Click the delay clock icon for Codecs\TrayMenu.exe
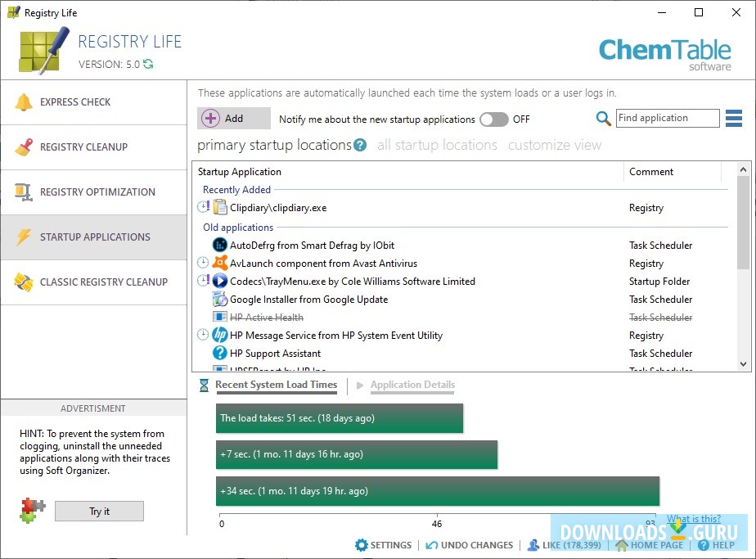The image size is (756, 559). 204,280
